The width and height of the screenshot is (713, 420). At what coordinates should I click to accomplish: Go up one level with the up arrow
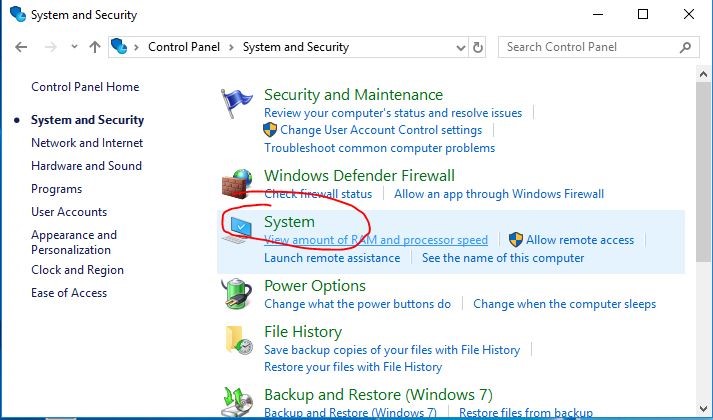click(95, 47)
